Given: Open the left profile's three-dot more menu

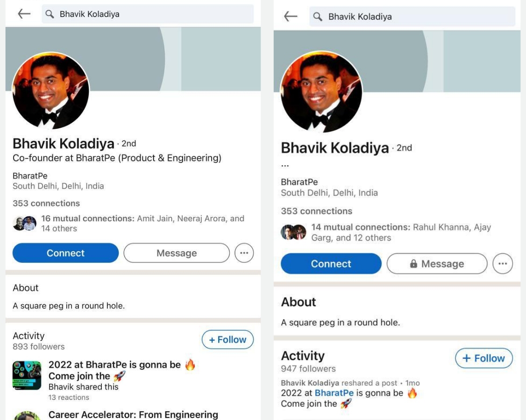Looking at the screenshot, I should pos(244,253).
